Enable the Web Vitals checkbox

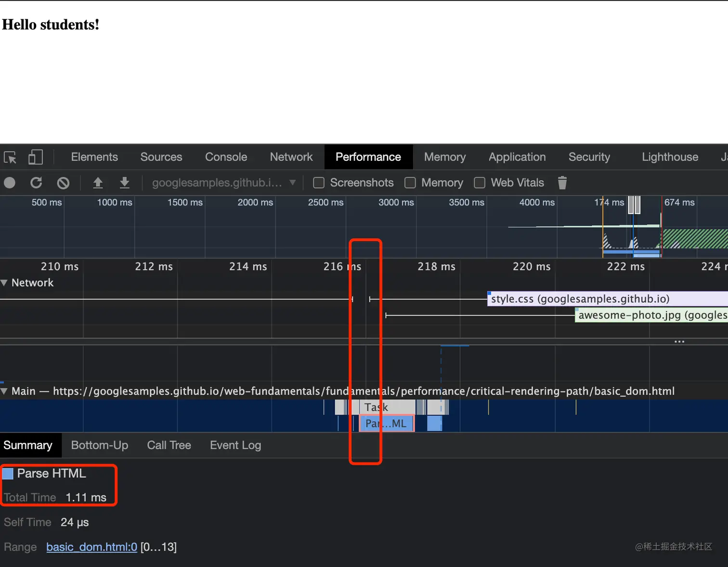[x=480, y=183]
